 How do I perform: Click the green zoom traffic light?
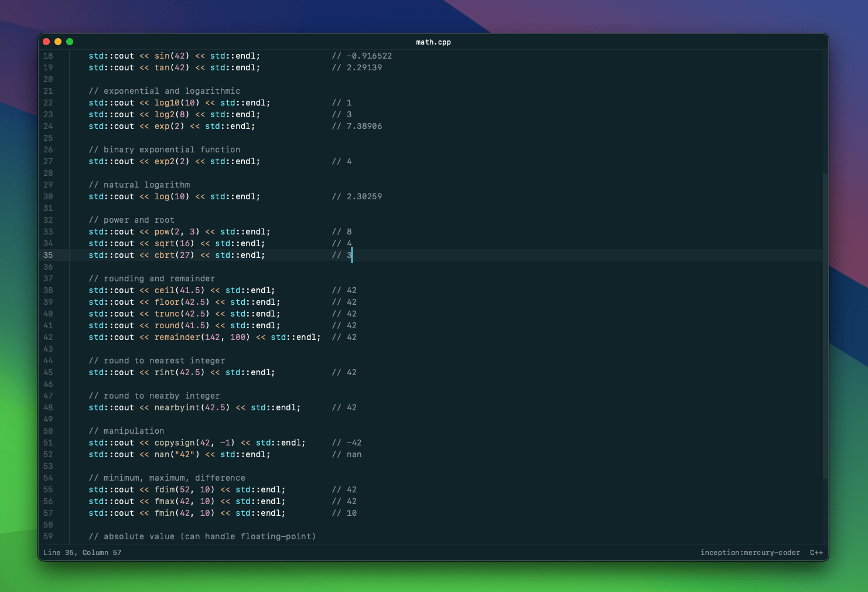pyautogui.click(x=69, y=42)
